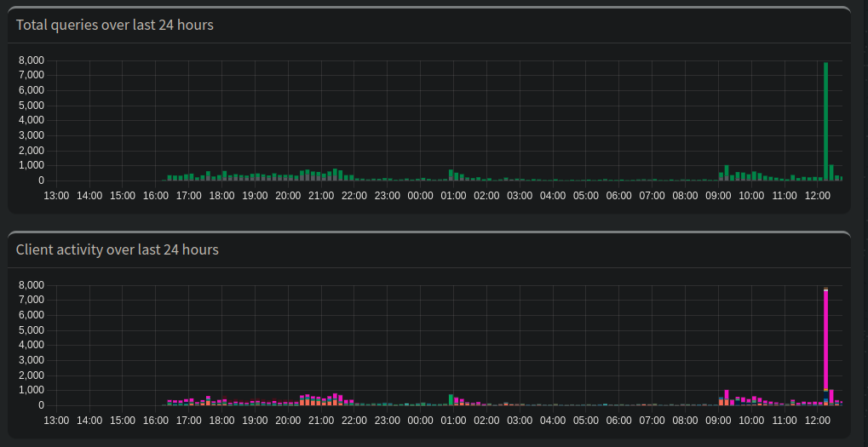868x447 pixels.
Task: Click "04:00" label on Client activity axis
Action: 553,421
